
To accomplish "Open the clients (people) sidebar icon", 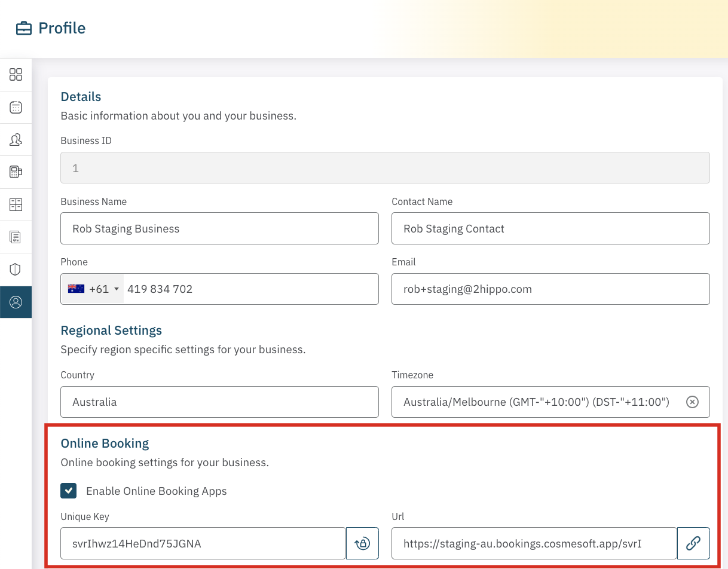I will (16, 140).
